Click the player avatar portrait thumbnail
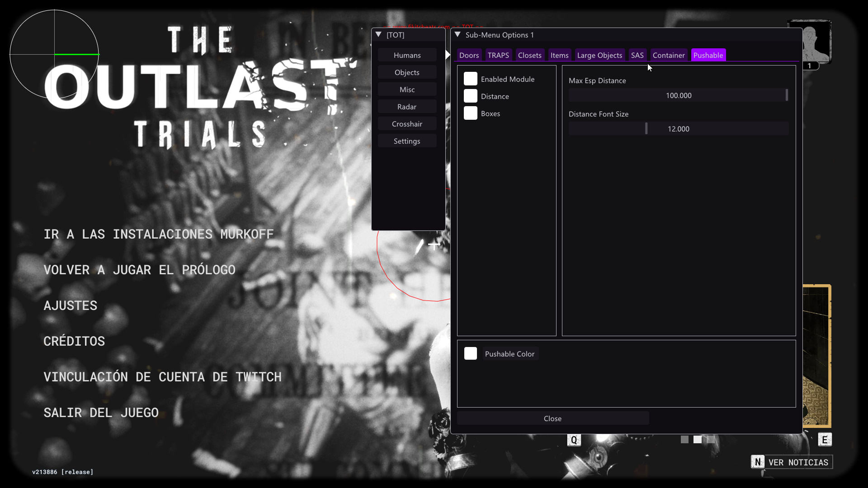Viewport: 868px width, 488px height. click(816, 42)
